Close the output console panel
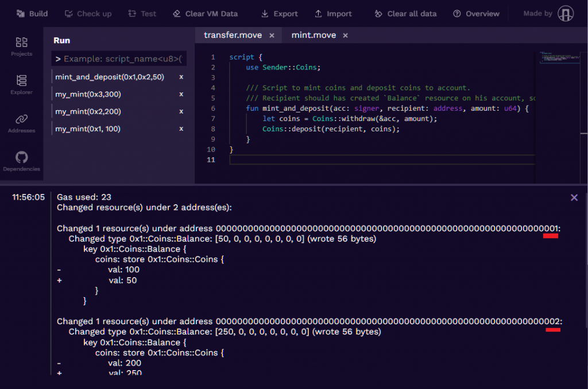The width and height of the screenshot is (588, 389). [574, 197]
